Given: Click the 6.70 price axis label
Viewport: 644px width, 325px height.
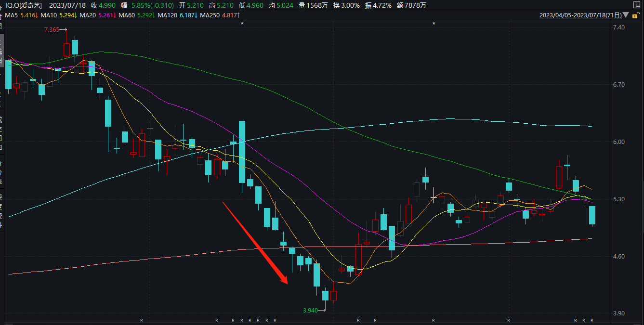Looking at the screenshot, I should click(x=618, y=85).
